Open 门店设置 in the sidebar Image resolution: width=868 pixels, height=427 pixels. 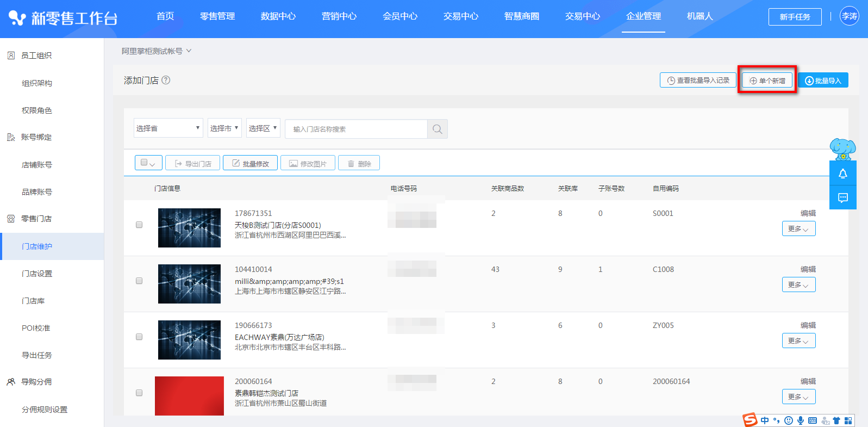pos(37,274)
